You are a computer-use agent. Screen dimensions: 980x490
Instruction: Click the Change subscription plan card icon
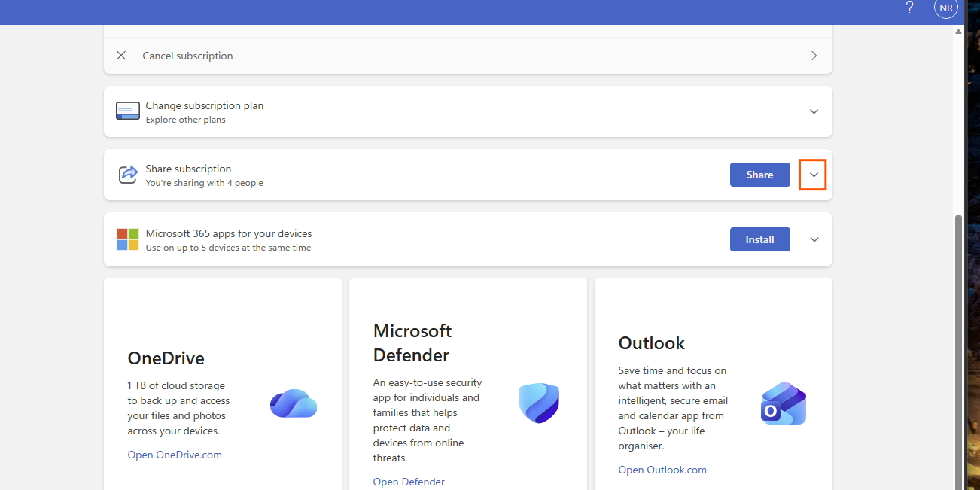click(128, 111)
